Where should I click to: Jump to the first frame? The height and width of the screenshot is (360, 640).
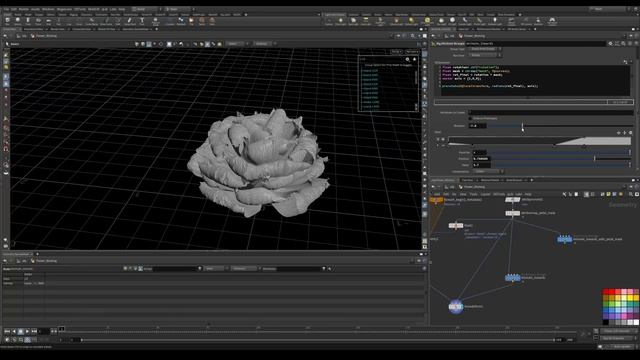tap(7, 331)
